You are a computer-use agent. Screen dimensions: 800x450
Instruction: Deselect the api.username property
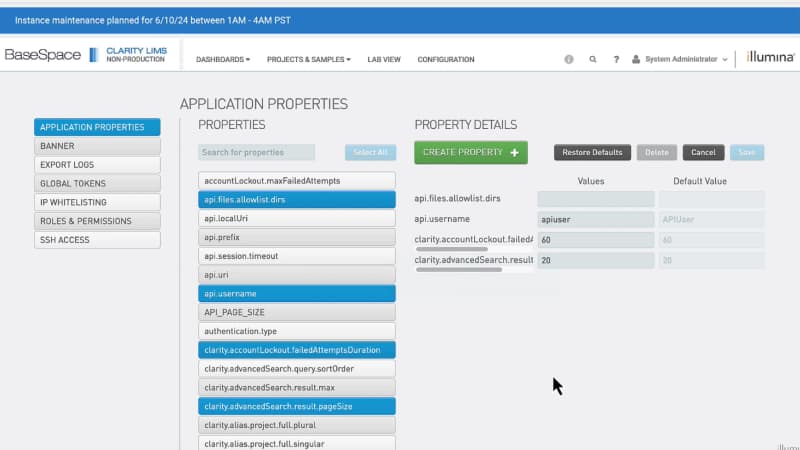297,293
